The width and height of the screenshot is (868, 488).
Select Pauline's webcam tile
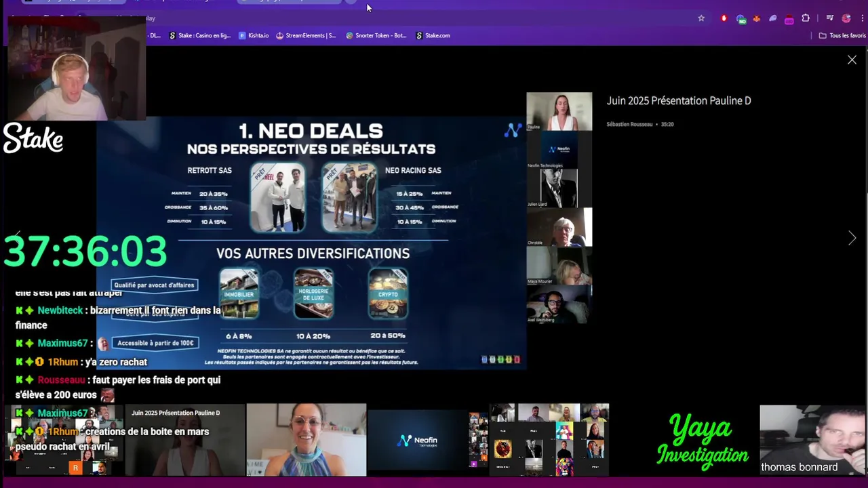(x=559, y=111)
